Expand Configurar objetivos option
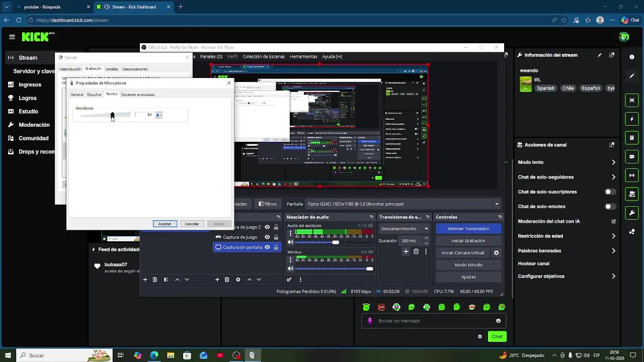This screenshot has width=644, height=362. 613,277
